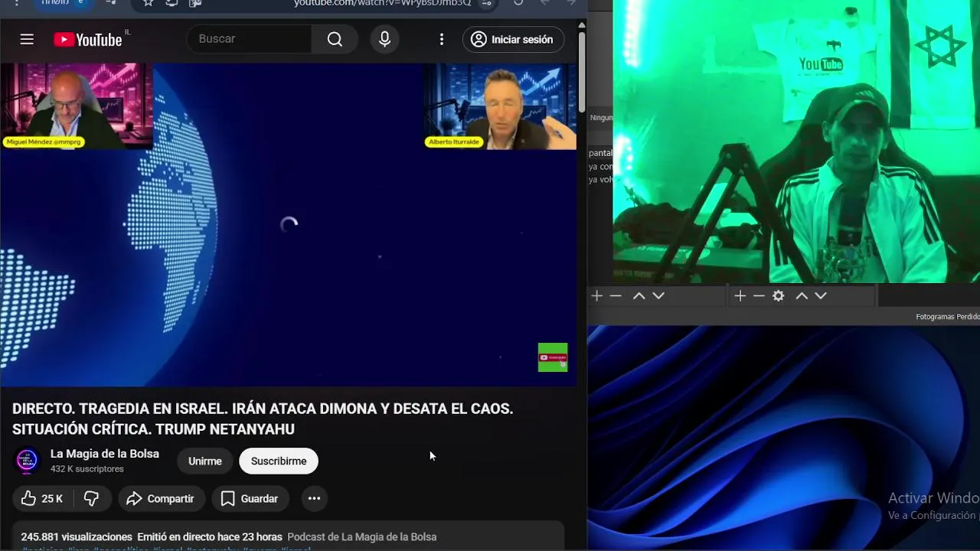Click the youtube.com address bar URL
This screenshot has width=980, height=551.
[382, 3]
